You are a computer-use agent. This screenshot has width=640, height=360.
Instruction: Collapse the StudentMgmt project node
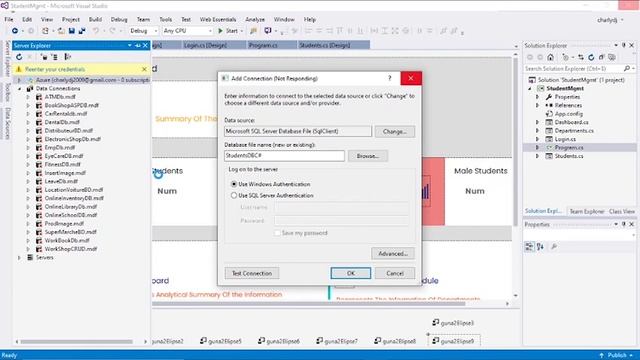[530, 89]
